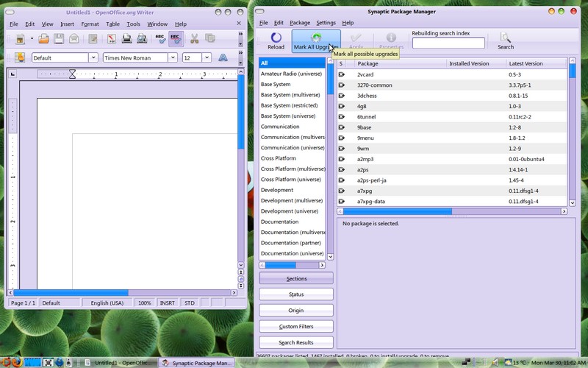Click the Status filter button

pos(296,294)
